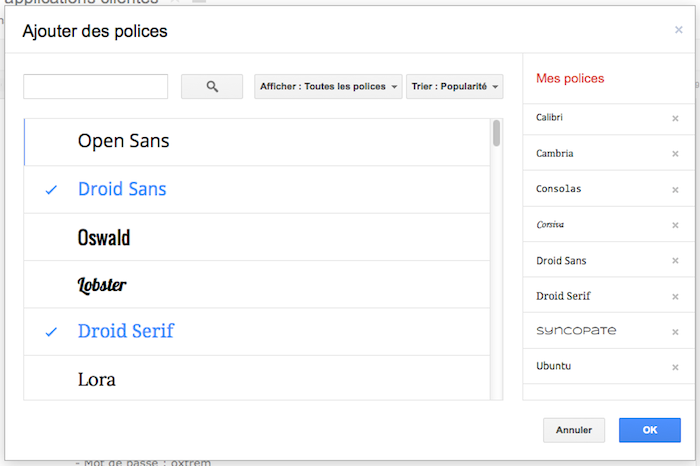The image size is (700, 466).
Task: Close the Ajouter des polices dialog
Action: tap(679, 30)
